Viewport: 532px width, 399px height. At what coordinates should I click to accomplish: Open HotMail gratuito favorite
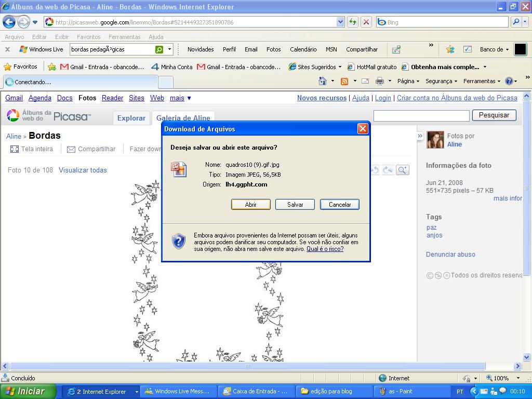point(372,67)
